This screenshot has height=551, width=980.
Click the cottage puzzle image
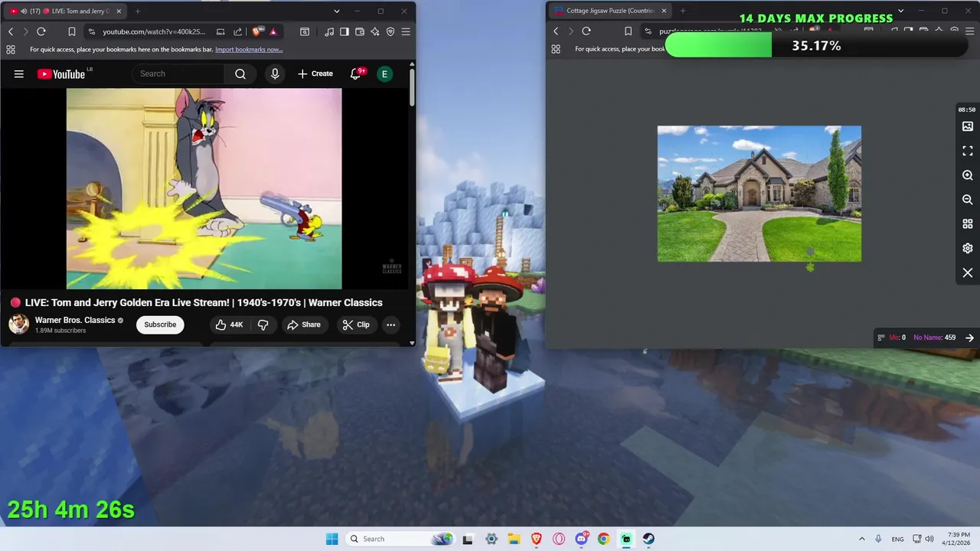click(x=759, y=194)
